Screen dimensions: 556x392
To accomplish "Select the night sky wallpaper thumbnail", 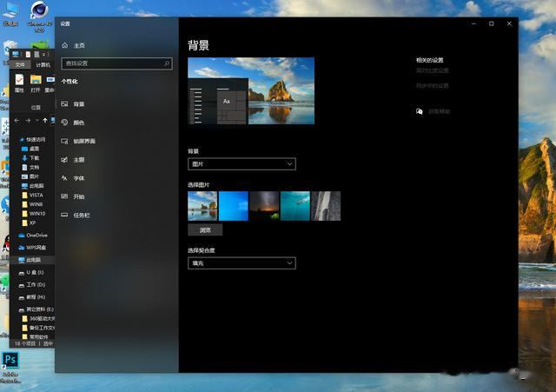I will click(264, 206).
